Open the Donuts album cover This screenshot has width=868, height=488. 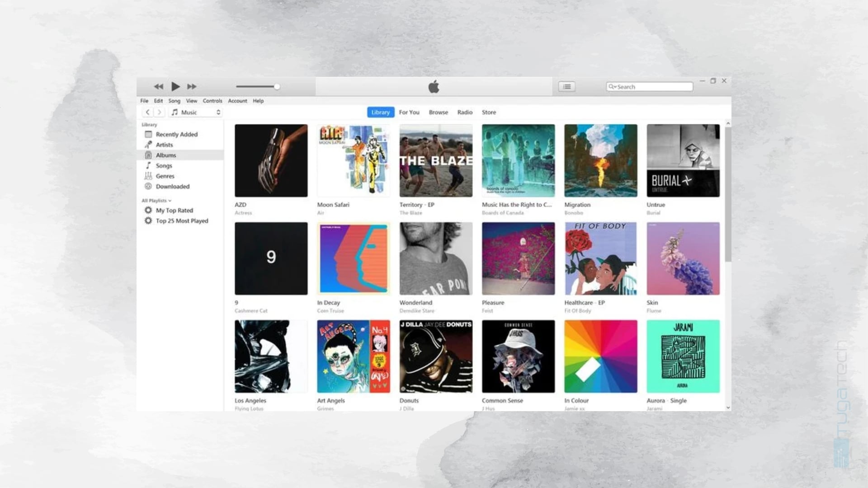click(x=436, y=357)
